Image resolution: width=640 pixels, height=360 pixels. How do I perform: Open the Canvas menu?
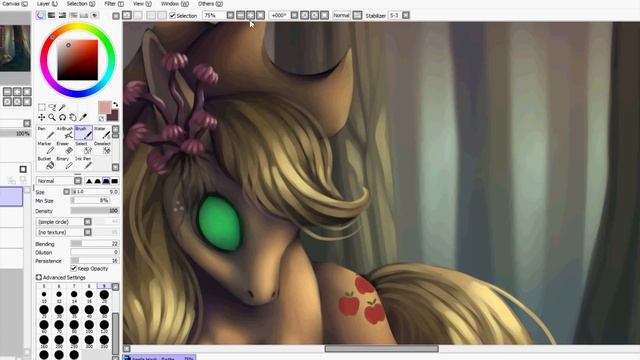pos(14,4)
